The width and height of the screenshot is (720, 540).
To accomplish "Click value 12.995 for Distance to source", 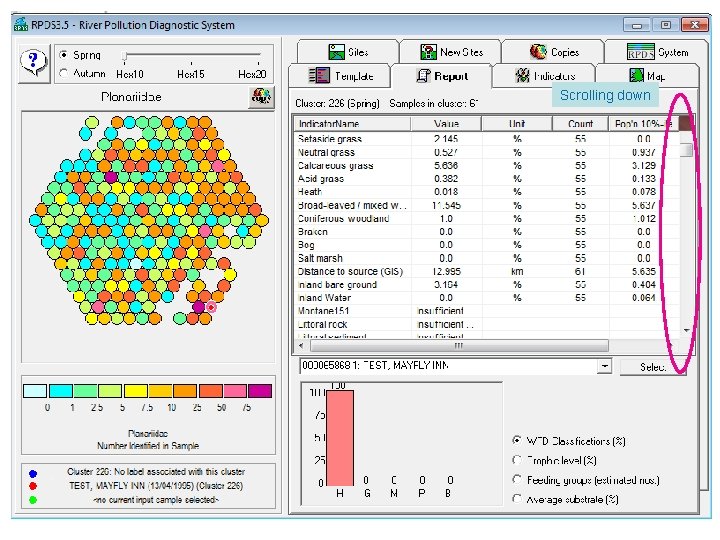I will 446,271.
